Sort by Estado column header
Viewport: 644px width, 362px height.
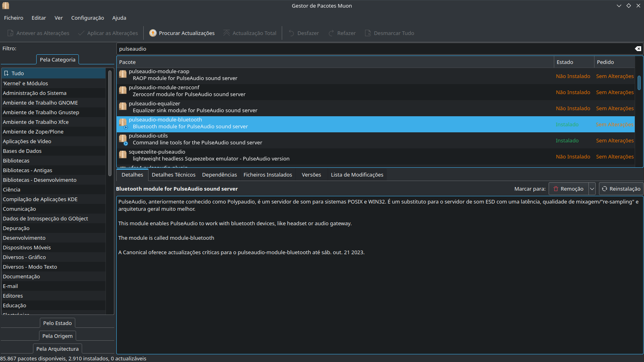tap(574, 62)
